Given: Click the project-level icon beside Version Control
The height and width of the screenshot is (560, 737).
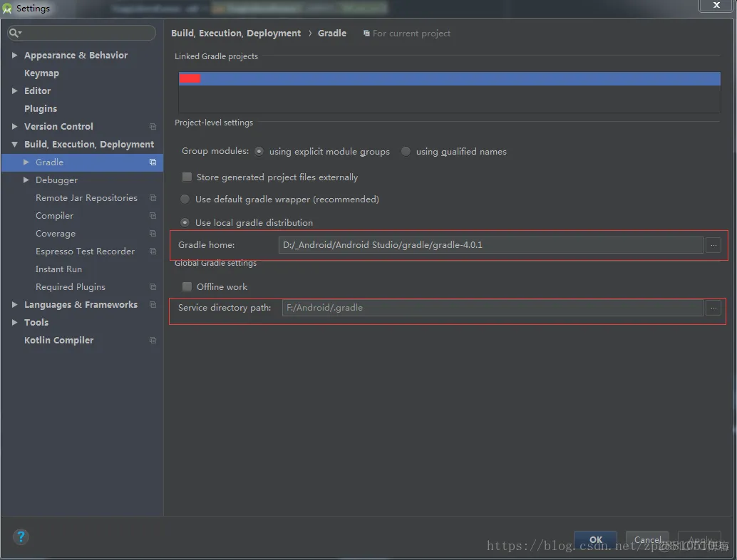Looking at the screenshot, I should pos(153,126).
